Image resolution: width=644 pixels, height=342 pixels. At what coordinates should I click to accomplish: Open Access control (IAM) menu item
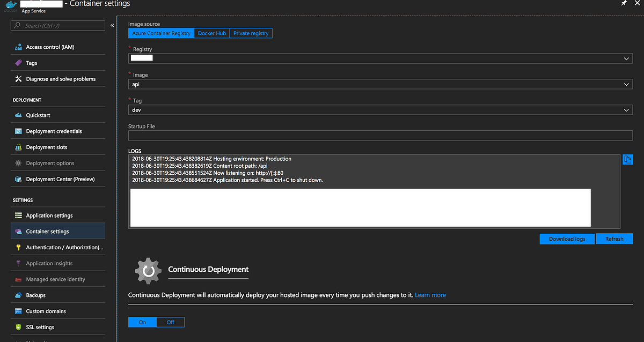(58, 47)
